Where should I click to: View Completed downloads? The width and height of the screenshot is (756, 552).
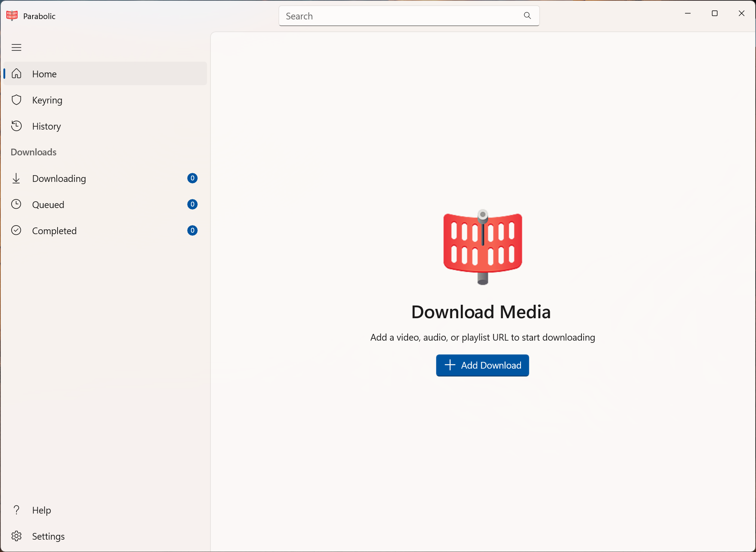pyautogui.click(x=54, y=231)
